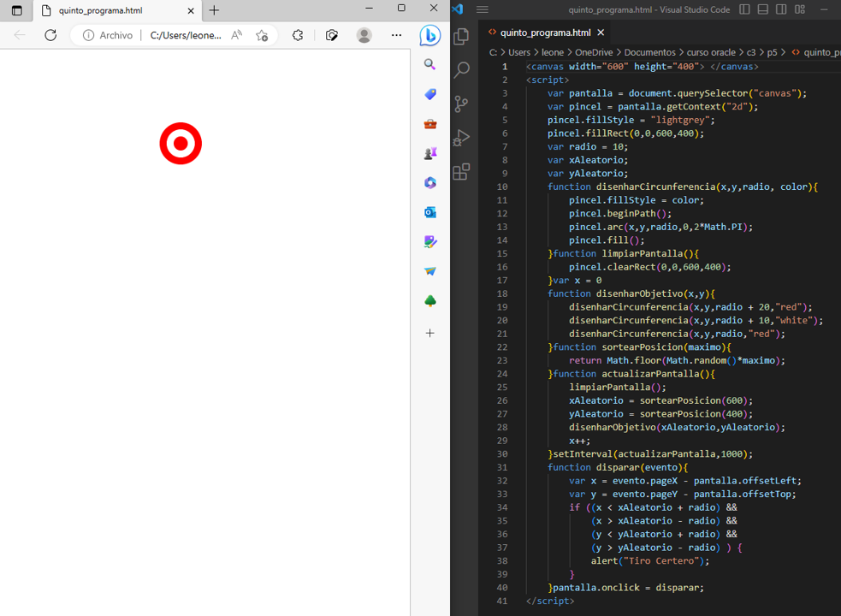Click the 'C:' drive breadcrumb segment
841x616 pixels.
coord(493,52)
